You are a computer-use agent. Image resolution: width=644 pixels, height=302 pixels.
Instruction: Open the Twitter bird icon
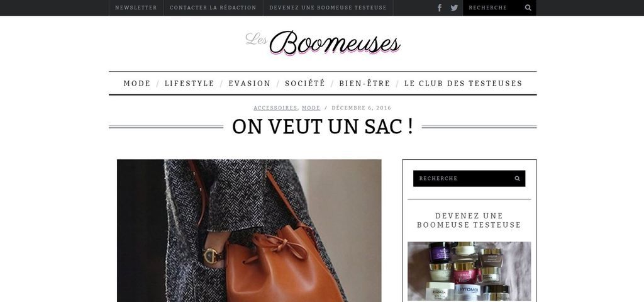pyautogui.click(x=454, y=8)
